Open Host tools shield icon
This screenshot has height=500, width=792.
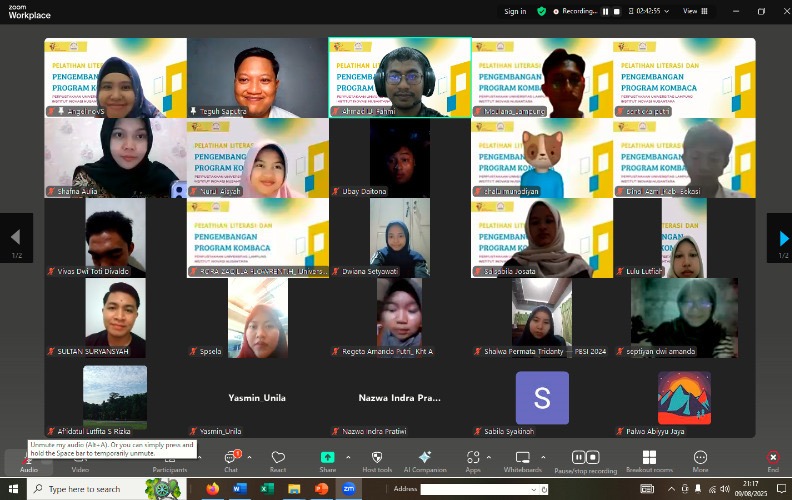click(377, 458)
